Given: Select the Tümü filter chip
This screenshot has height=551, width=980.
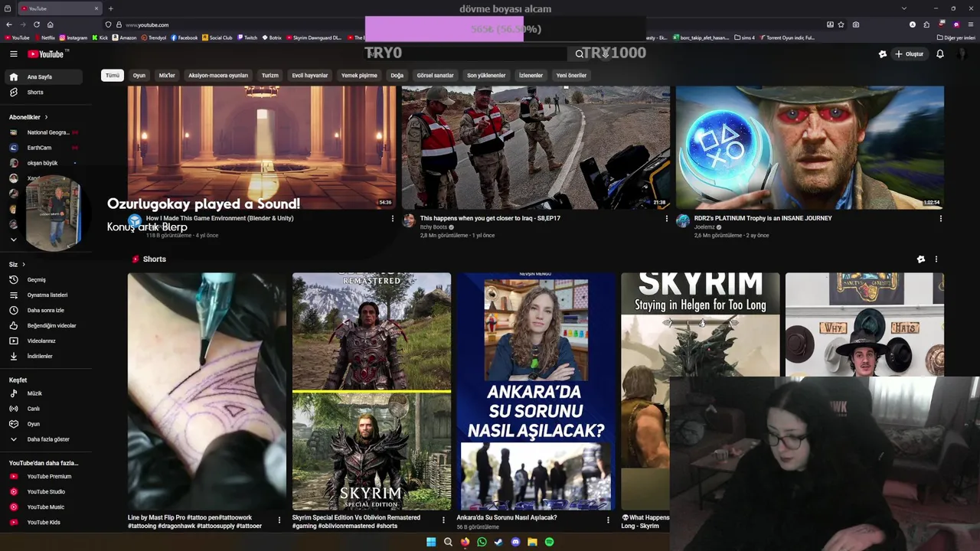Looking at the screenshot, I should coord(113,75).
